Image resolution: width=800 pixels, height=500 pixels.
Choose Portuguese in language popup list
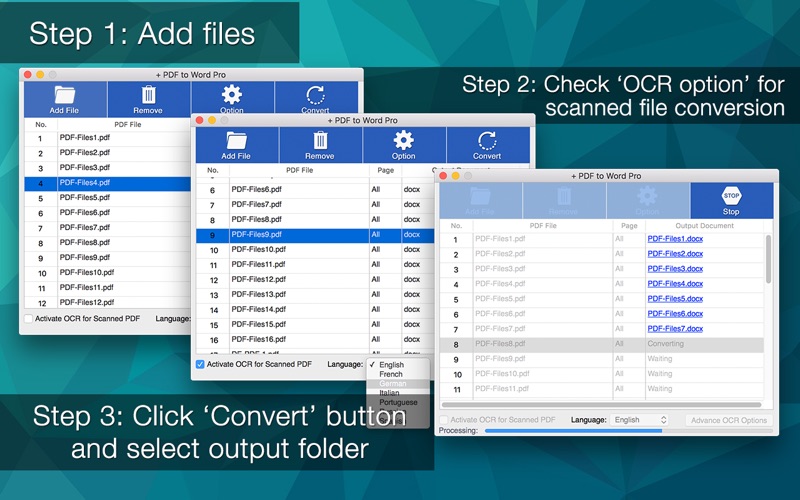coord(398,402)
